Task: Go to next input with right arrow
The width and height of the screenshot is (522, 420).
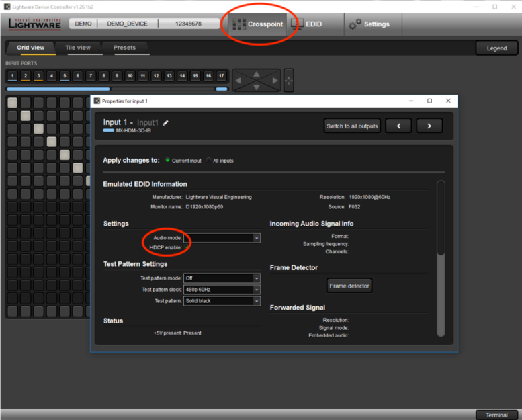Action: pos(429,126)
